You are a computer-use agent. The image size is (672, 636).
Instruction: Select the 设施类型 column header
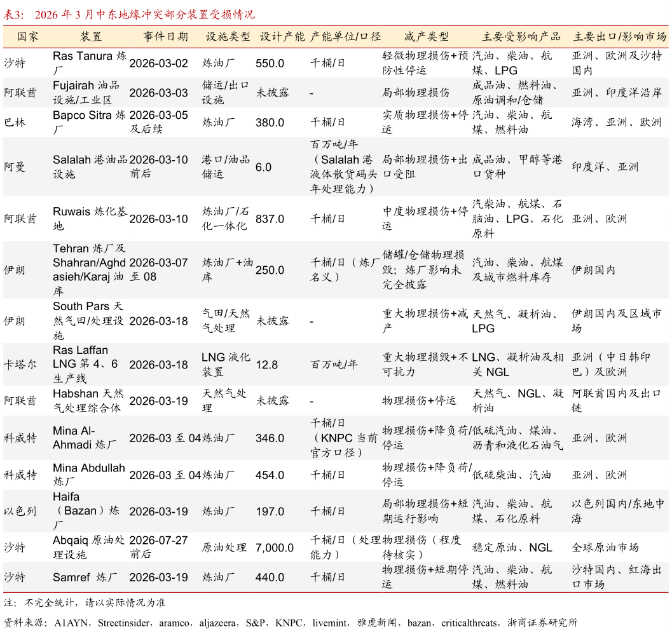228,37
